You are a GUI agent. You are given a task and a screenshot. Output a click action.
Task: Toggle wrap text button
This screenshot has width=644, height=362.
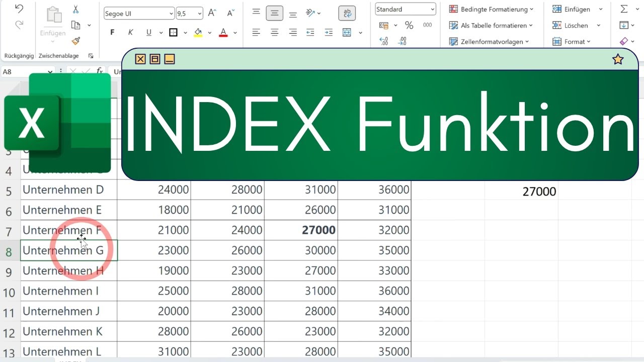pos(347,13)
